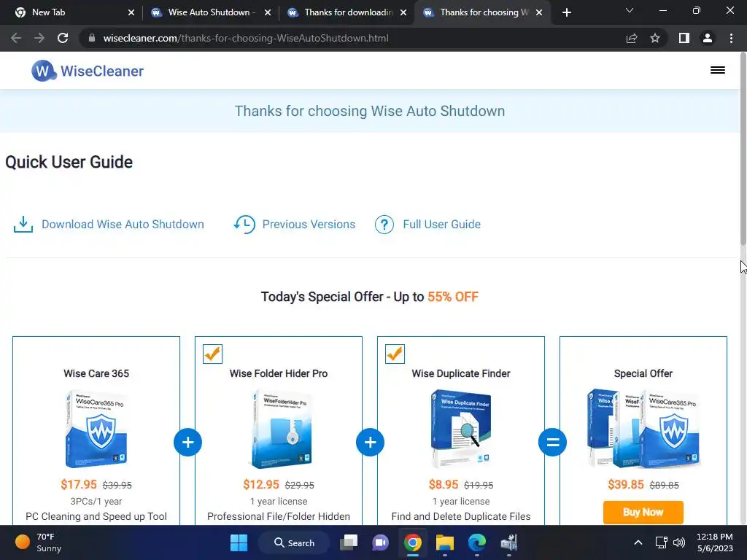Close the New Tab tab
Viewport: 747px width, 560px height.
[131, 13]
